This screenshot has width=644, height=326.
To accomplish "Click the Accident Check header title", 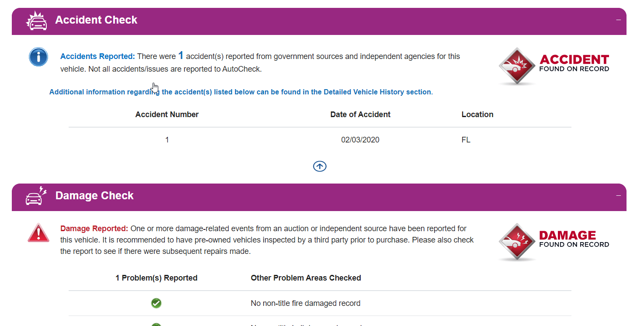I will pyautogui.click(x=96, y=20).
